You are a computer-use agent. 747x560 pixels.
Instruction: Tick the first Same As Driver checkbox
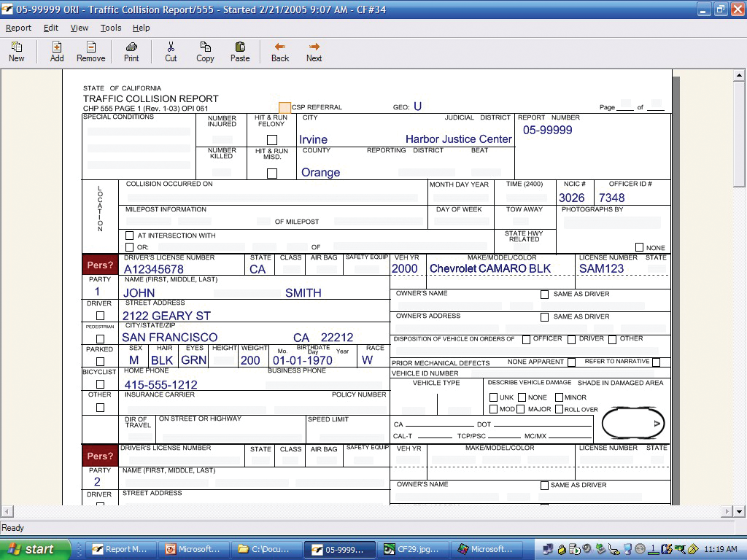[545, 295]
